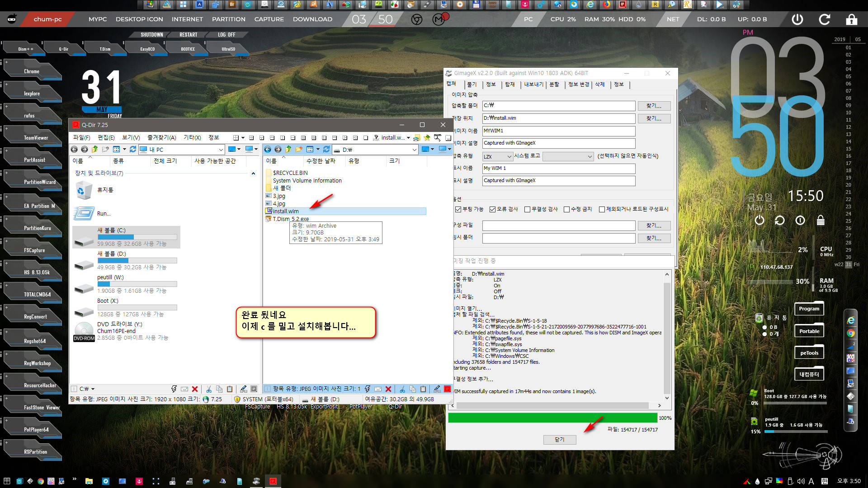Image resolution: width=868 pixels, height=488 pixels.
Task: Click back arrow in Q-Dir right pane
Action: (x=268, y=149)
